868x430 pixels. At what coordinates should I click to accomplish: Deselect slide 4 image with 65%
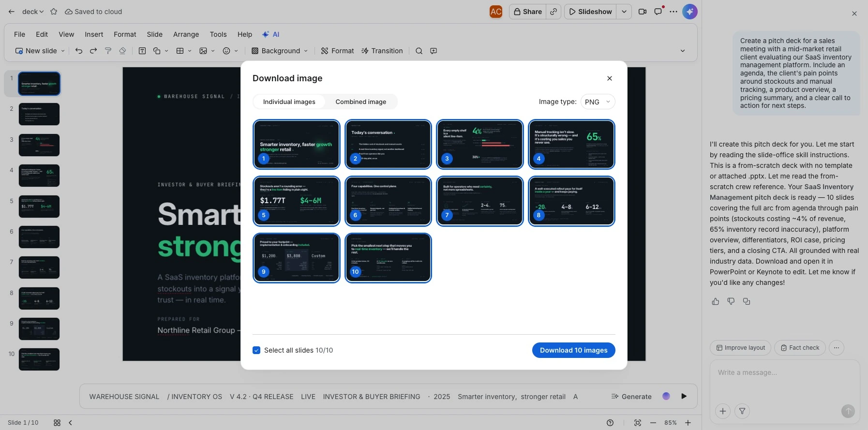(x=571, y=144)
